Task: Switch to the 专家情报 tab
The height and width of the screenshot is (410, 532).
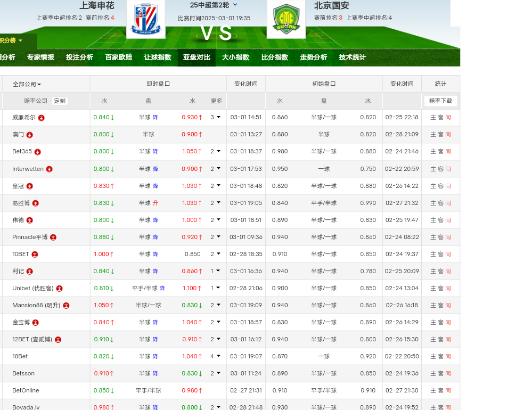Action: (x=40, y=58)
